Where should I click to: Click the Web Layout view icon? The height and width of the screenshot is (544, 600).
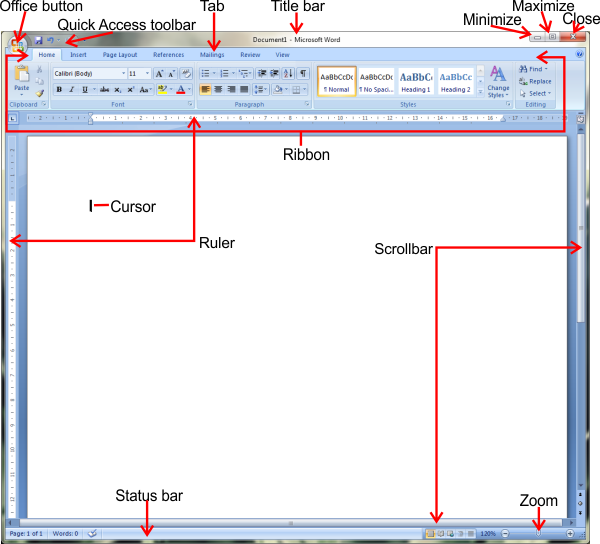pos(450,533)
